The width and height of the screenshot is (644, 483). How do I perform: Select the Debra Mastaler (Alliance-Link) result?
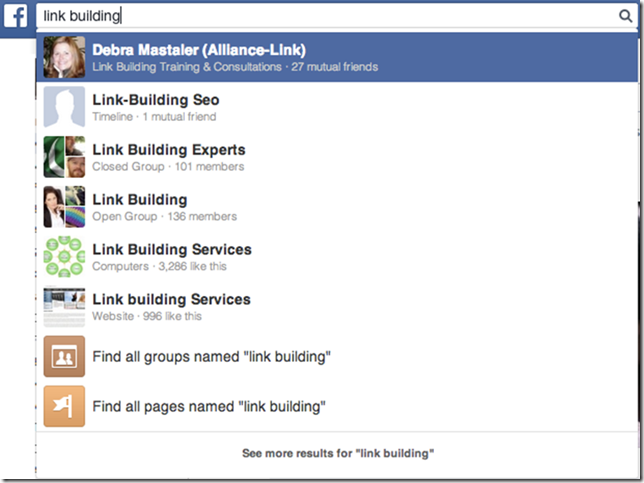coord(199,50)
